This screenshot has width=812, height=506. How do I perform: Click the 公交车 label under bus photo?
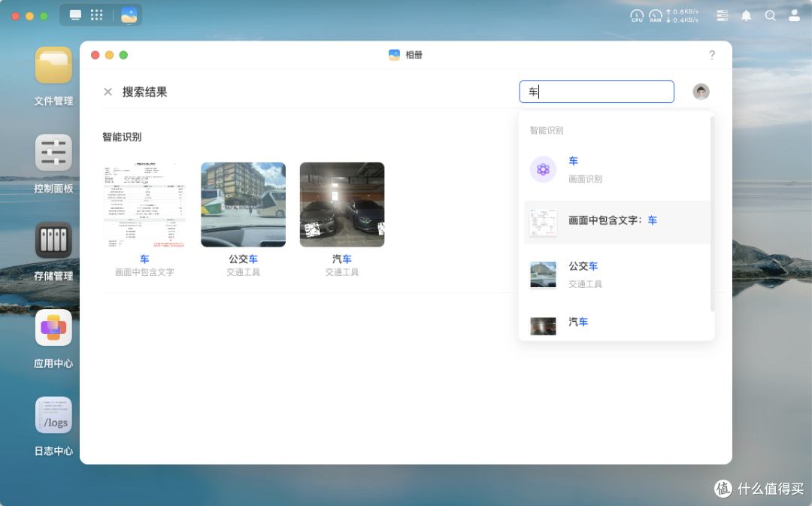[244, 259]
